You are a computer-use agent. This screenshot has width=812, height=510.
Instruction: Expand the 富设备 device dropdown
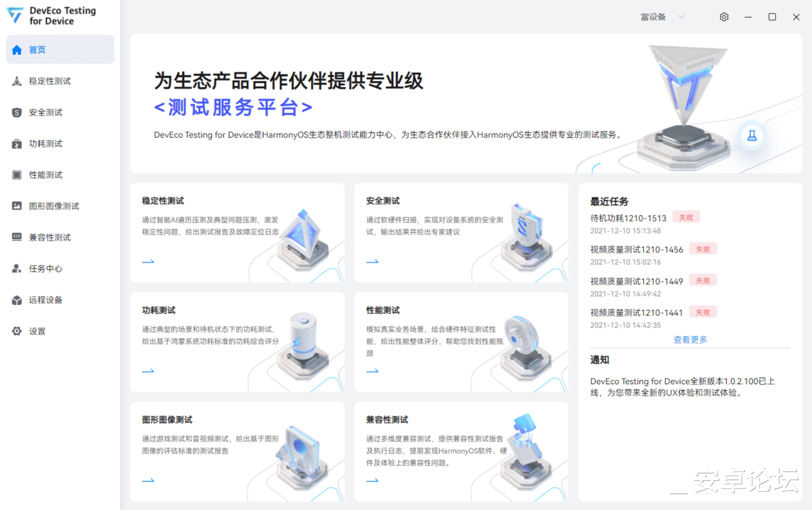pos(663,17)
